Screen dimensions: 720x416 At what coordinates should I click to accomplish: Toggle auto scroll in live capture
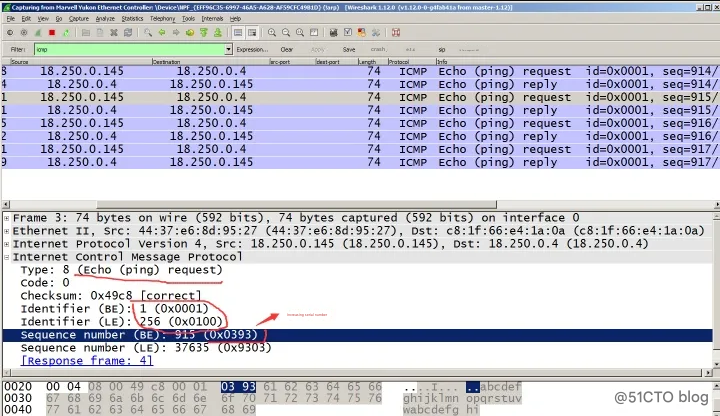252,33
